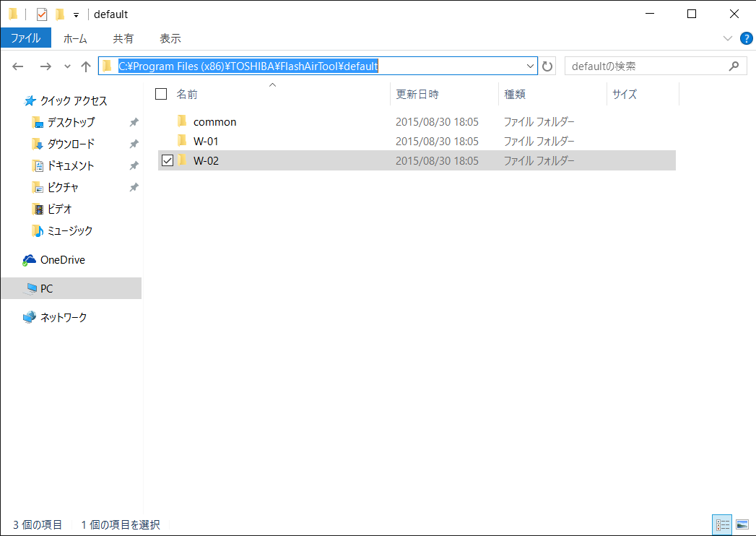Click the W-01 folder icon

pos(182,140)
